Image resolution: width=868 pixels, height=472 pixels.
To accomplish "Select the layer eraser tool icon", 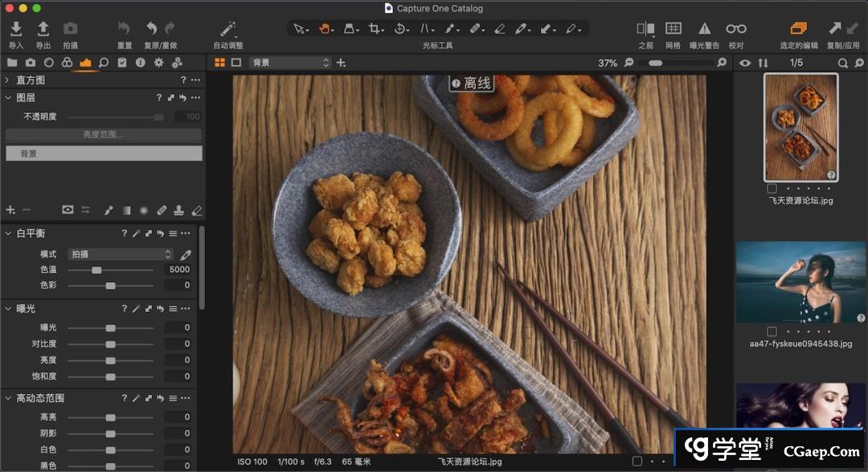I will click(197, 210).
